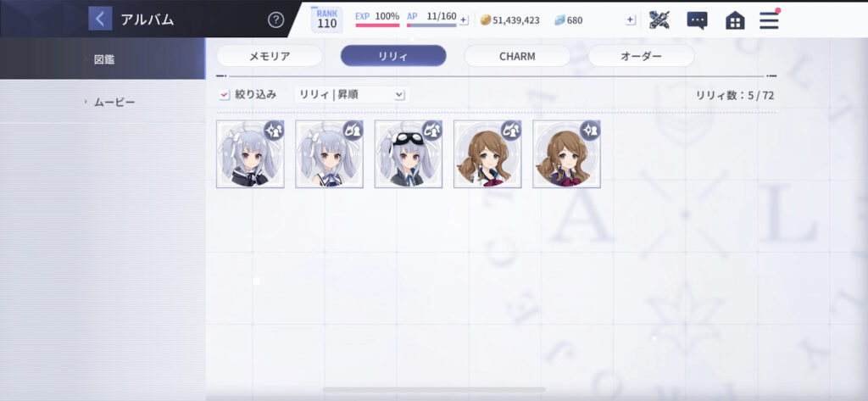Viewport: 868px width, 401px height.
Task: Switch to the メモリア tab
Action: [x=270, y=56]
